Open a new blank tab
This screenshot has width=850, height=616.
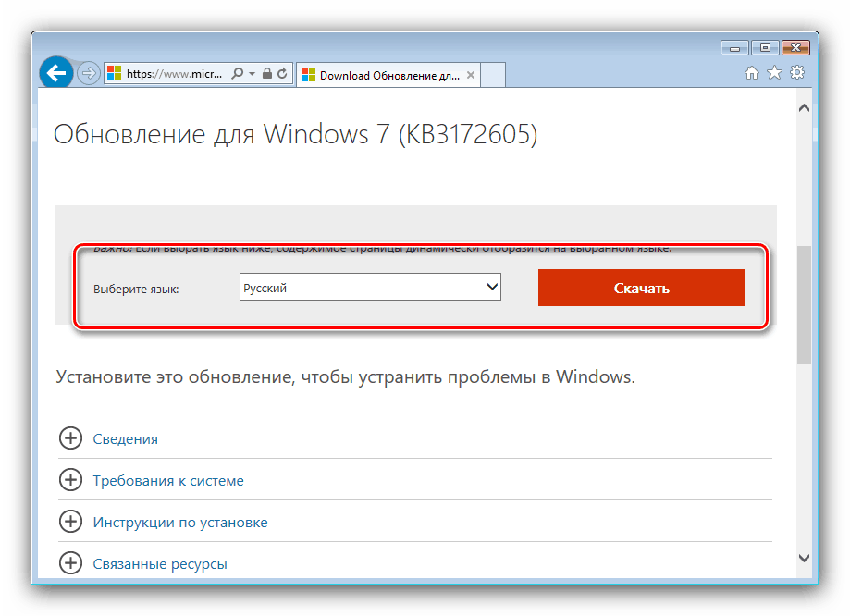(493, 75)
